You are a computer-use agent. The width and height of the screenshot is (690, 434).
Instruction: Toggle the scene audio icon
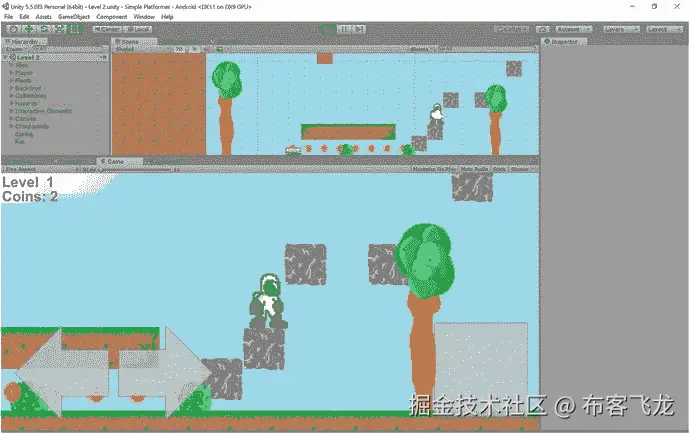coord(206,49)
